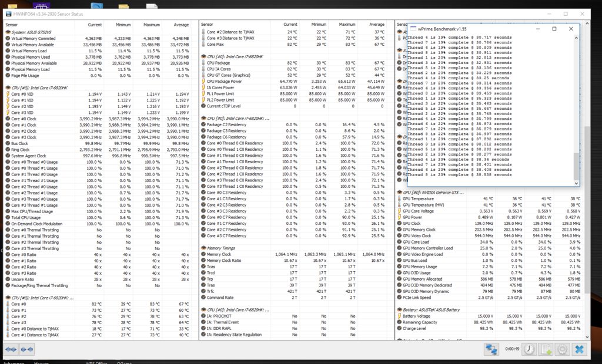Click the wPrime output vertical scrollbar thumb
Image resolution: width=602 pixels, height=364 pixels.
(576, 166)
